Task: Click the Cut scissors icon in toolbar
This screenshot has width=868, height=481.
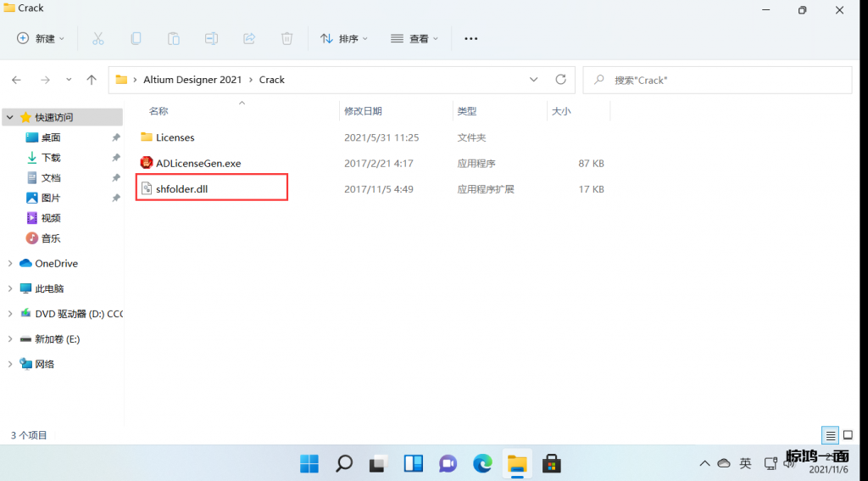Action: click(x=97, y=38)
